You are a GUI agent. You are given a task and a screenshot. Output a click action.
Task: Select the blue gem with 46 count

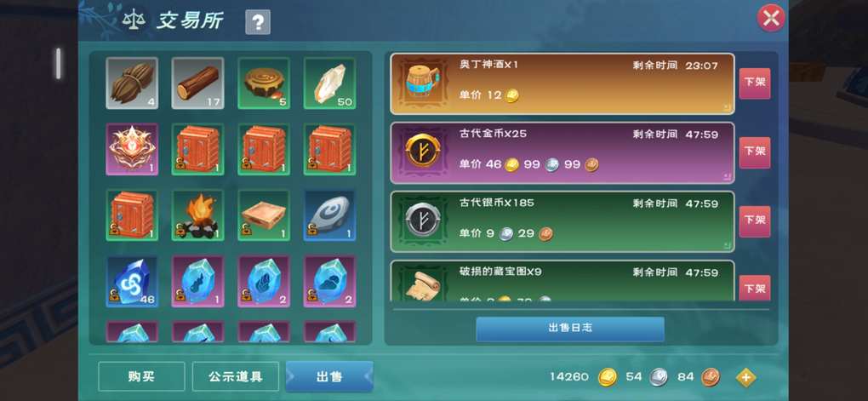click(x=132, y=281)
